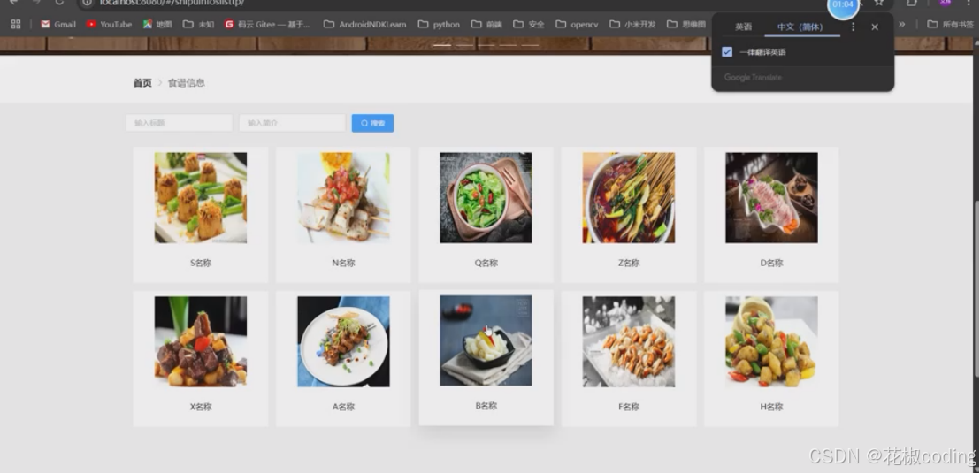This screenshot has width=980, height=474.
Task: Open the YouTube bookmark
Action: [110, 25]
